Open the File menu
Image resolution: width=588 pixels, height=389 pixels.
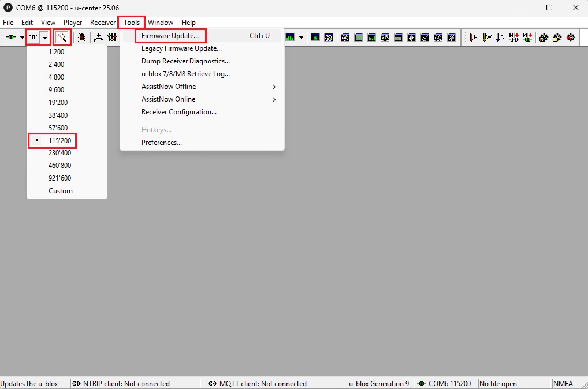(8, 23)
